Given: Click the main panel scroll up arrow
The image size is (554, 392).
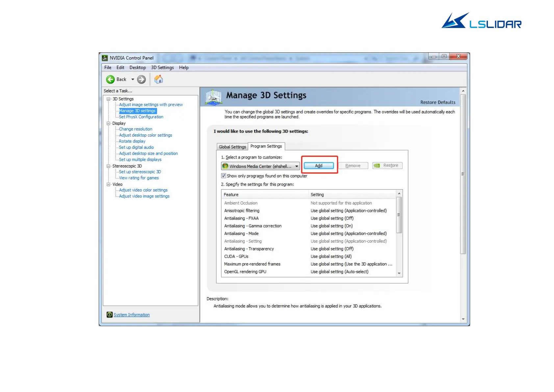Looking at the screenshot, I should coord(463,91).
